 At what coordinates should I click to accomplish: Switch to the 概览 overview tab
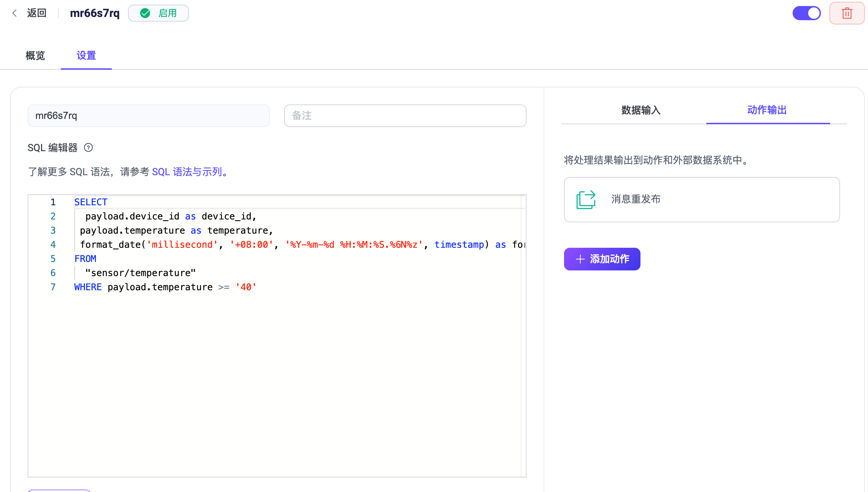point(35,56)
